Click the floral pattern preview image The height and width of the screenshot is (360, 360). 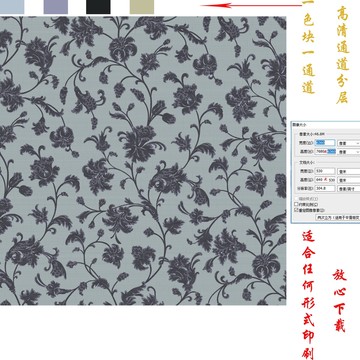pos(143,161)
